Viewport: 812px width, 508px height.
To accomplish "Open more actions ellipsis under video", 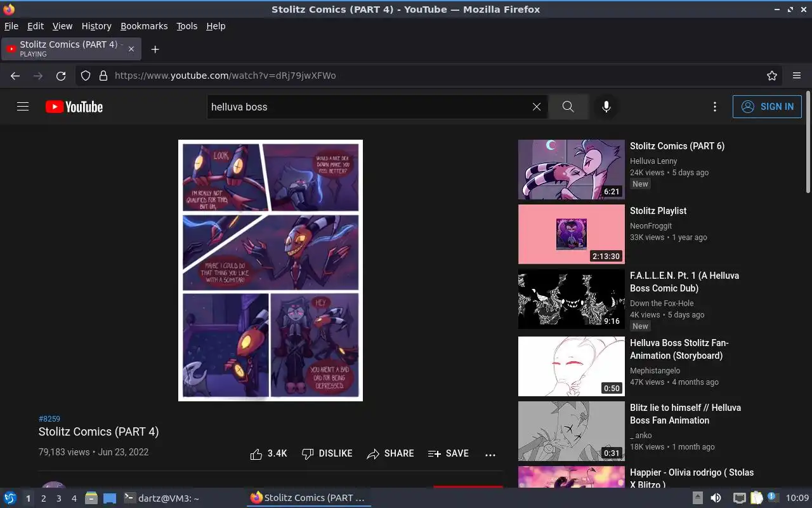I will [x=490, y=454].
